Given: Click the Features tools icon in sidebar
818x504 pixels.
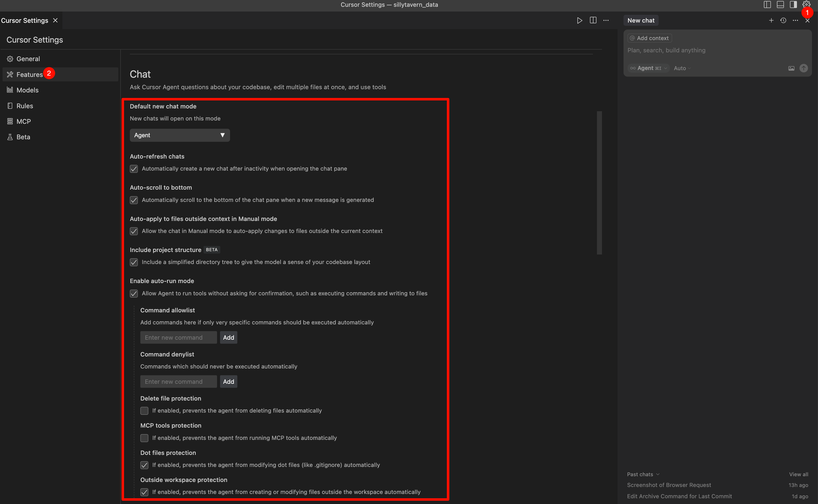Looking at the screenshot, I should 10,74.
